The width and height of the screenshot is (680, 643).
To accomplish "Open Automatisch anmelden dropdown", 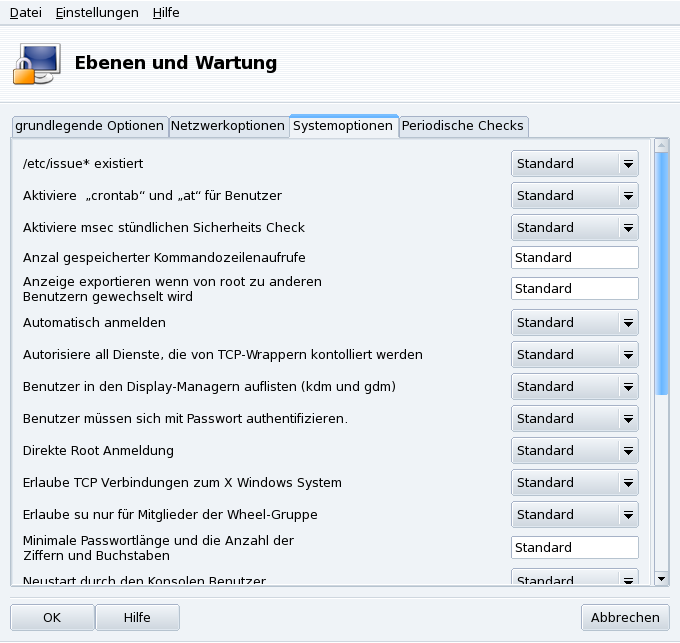I will click(x=575, y=323).
